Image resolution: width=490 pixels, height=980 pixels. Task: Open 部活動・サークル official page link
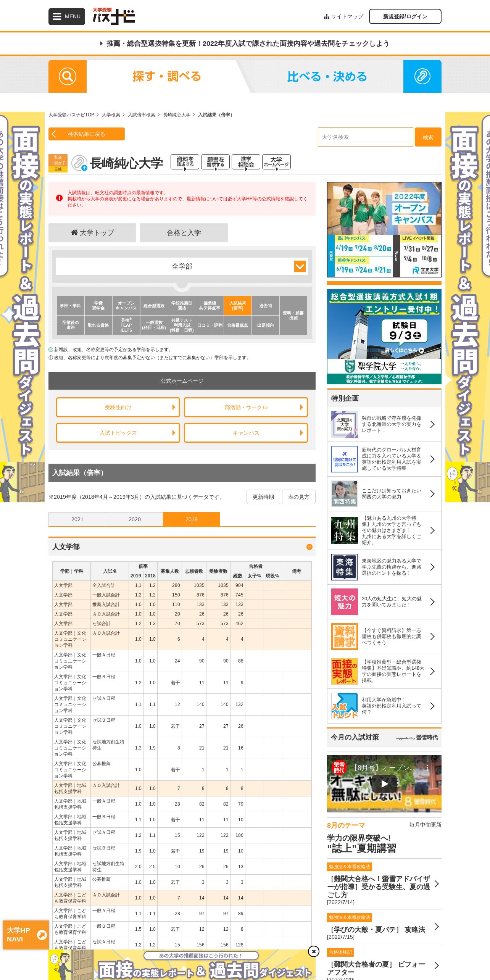pos(246,407)
